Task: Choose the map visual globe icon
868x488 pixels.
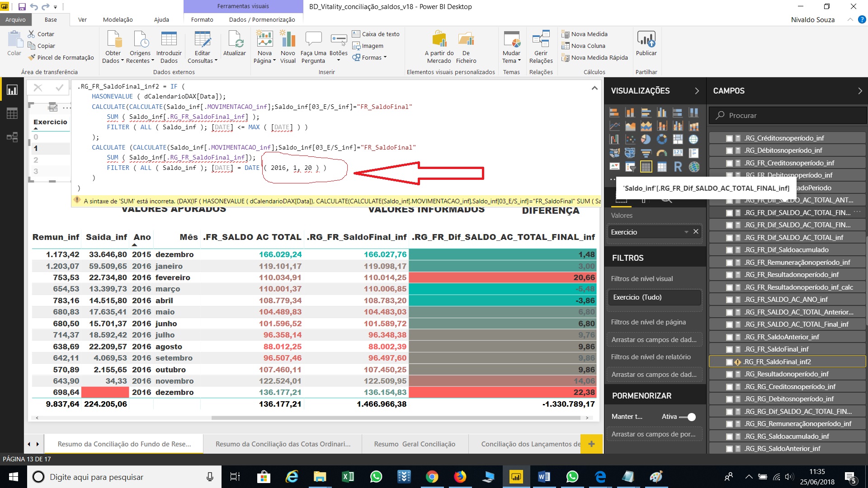Action: point(693,140)
